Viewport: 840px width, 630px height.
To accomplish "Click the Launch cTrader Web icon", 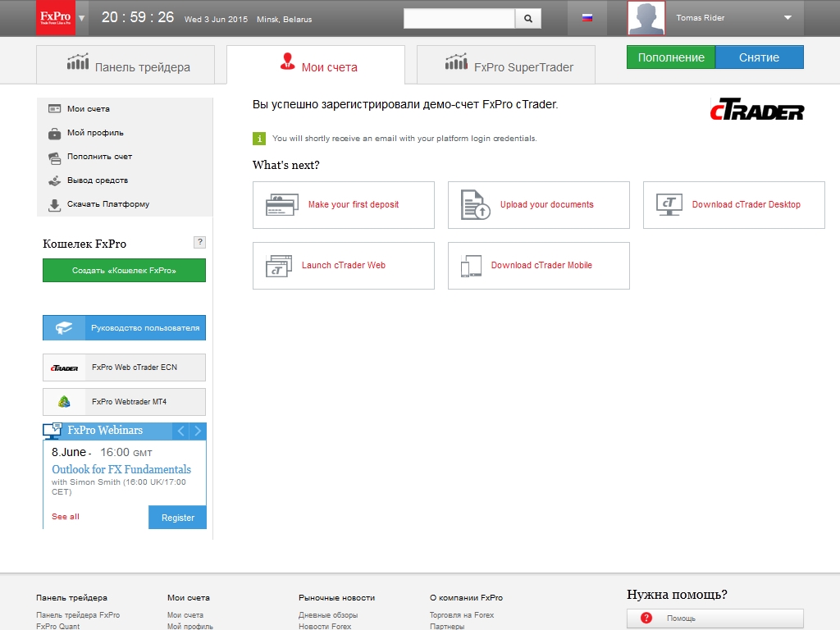I will [x=279, y=266].
